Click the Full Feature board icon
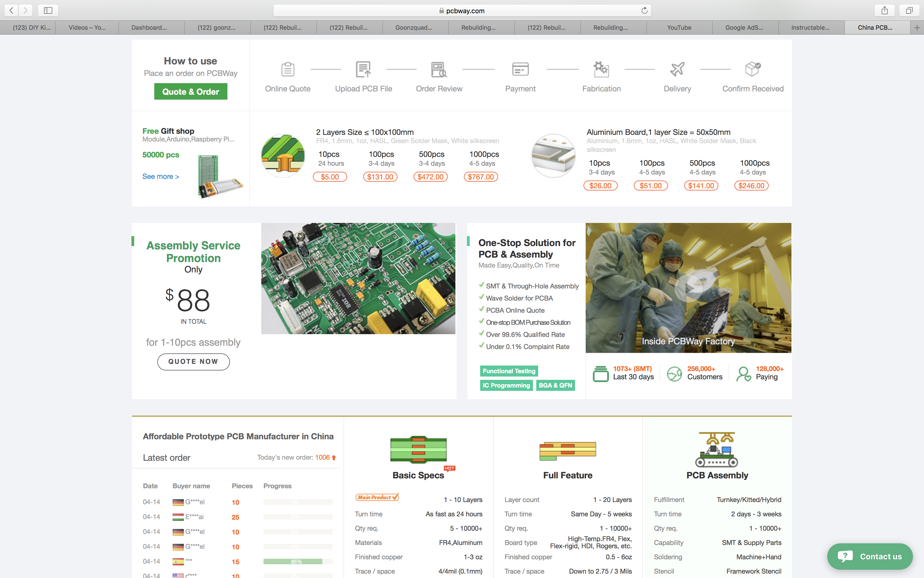 (x=568, y=451)
